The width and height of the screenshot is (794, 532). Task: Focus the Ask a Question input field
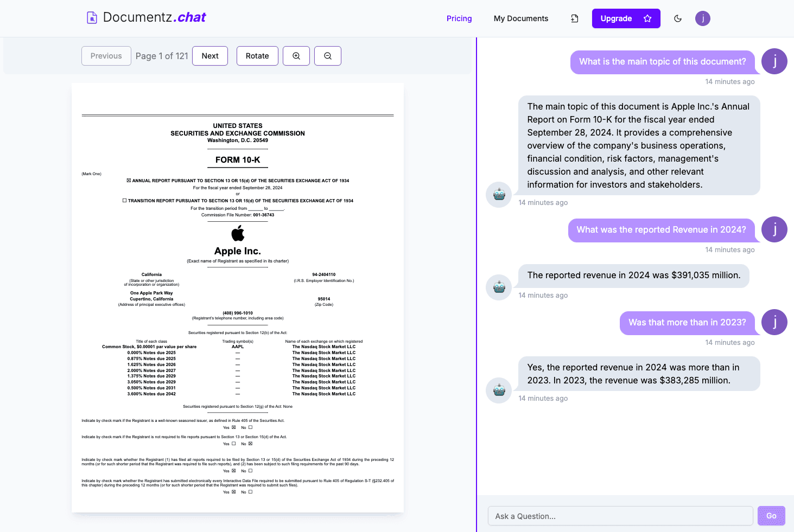pyautogui.click(x=620, y=516)
